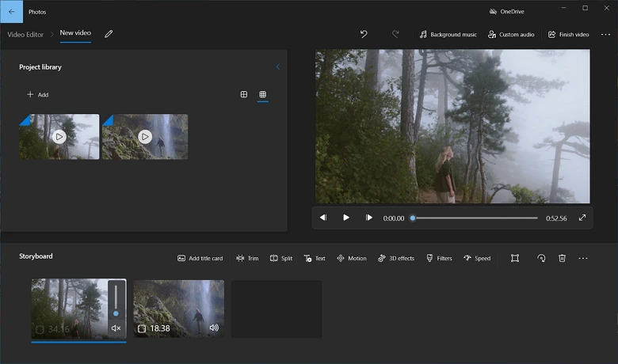Remove or show black bars icon
The height and width of the screenshot is (364, 618).
[x=515, y=258]
